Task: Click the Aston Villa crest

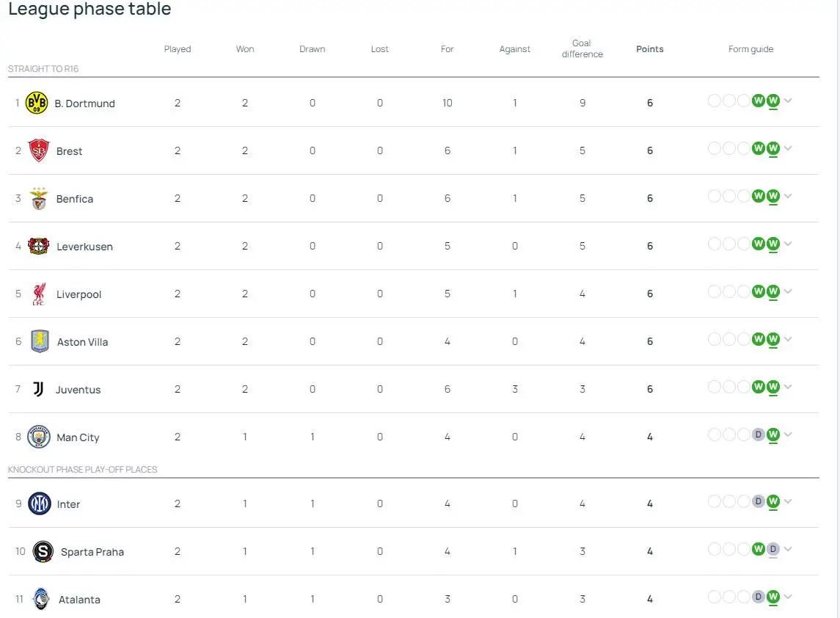Action: [40, 341]
